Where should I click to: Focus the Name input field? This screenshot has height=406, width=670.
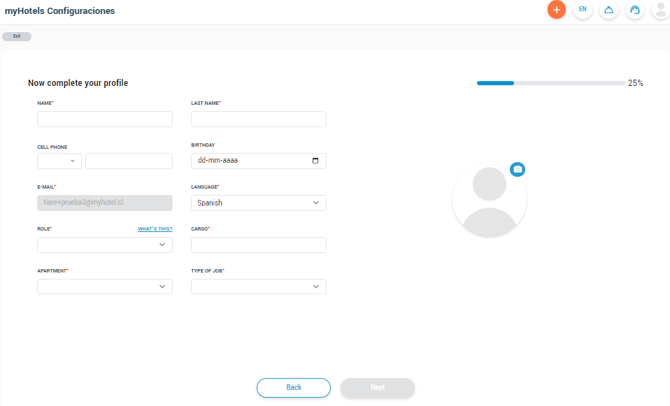point(105,119)
